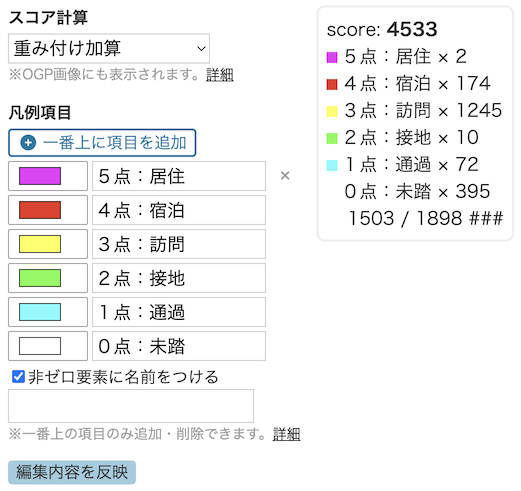
Task: Remove the 5点：居住 legend item with ×
Action: [x=285, y=176]
